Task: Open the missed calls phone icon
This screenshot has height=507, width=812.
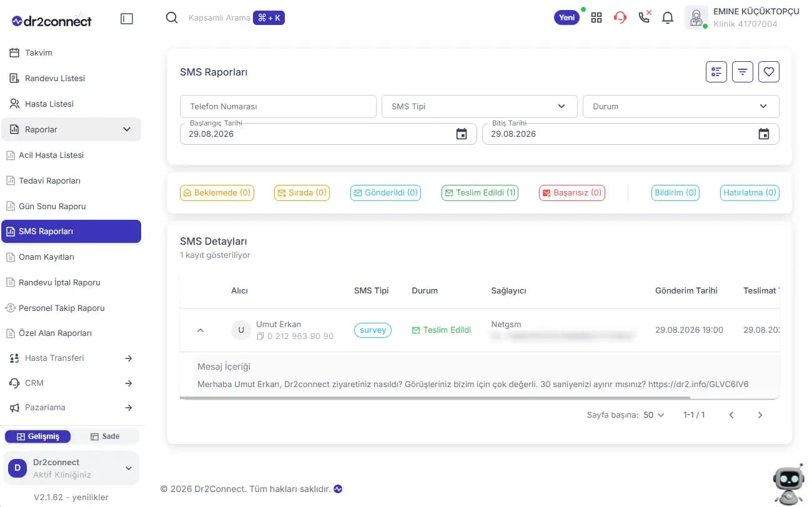Action: tap(645, 17)
